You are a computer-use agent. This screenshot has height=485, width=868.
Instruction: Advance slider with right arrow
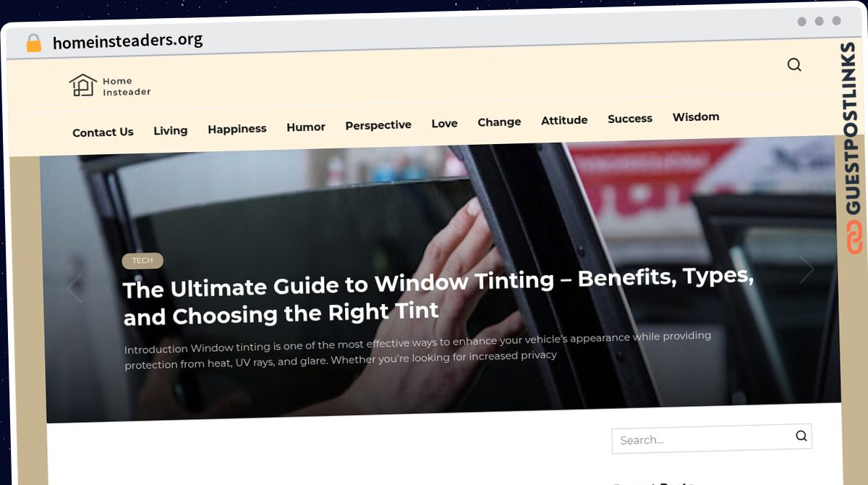807,269
